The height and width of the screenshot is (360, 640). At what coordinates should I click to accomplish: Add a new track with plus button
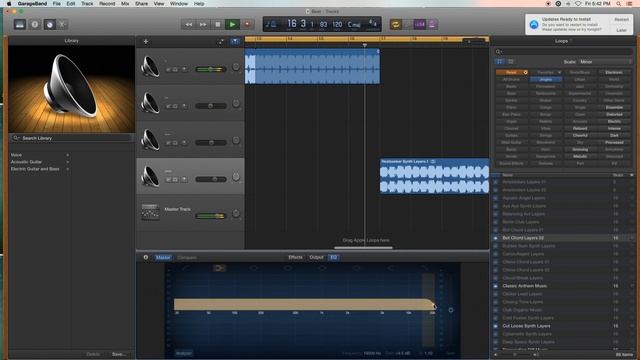point(146,42)
